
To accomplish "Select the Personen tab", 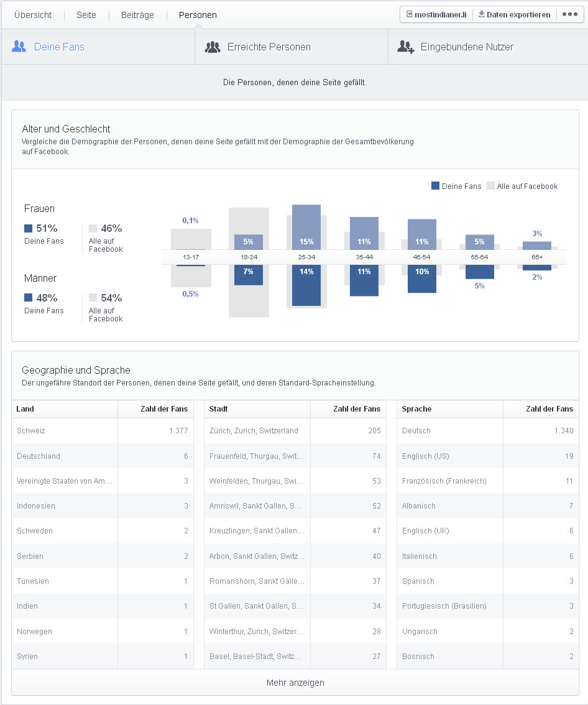I will point(198,15).
